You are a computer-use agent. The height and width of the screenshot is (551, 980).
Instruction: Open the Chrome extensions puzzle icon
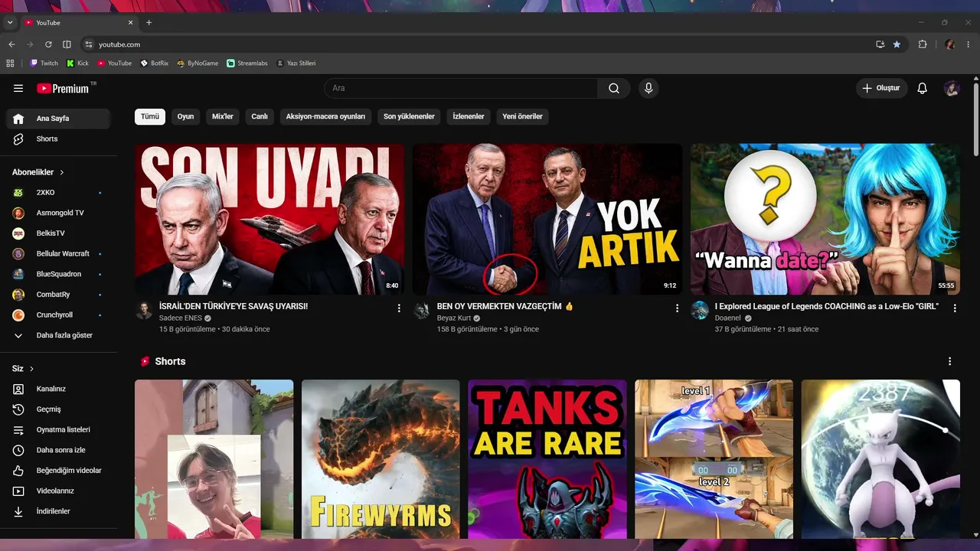923,44
